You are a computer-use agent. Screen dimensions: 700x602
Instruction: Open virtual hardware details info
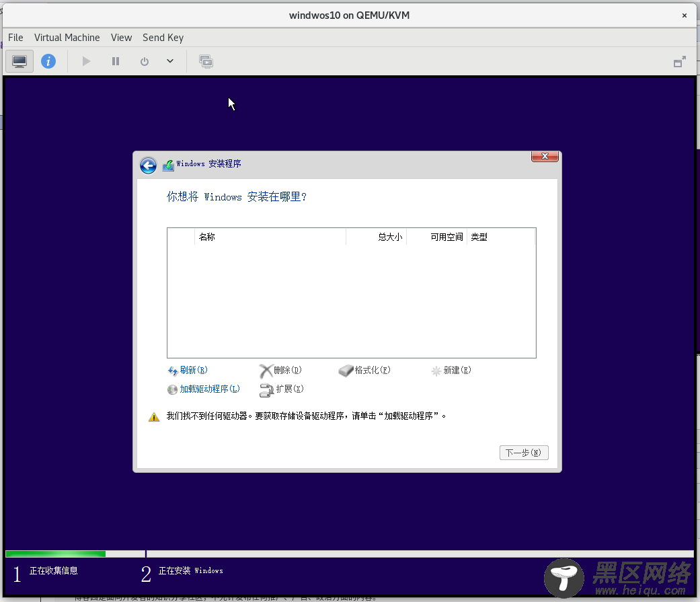click(48, 61)
